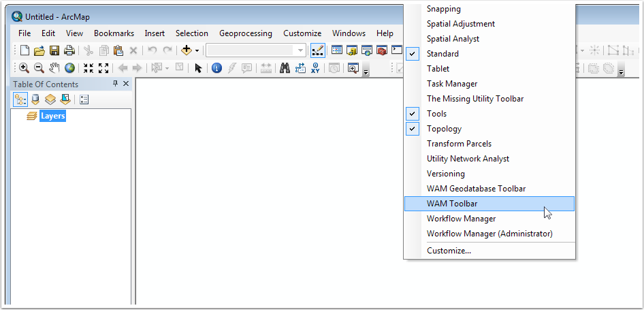Uncheck the Standard toolbar entry

point(489,54)
